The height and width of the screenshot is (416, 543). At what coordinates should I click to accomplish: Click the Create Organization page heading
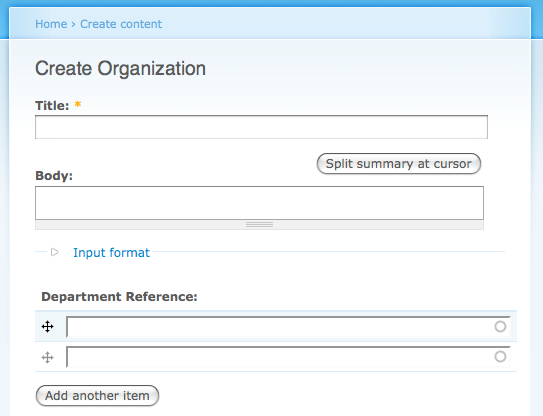(x=121, y=68)
